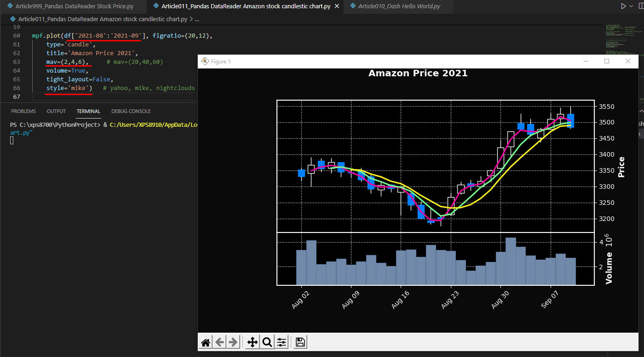Image resolution: width=644 pixels, height=357 pixels.
Task: Activate the Zoom-to-rectangle magnifier tool
Action: 267,342
